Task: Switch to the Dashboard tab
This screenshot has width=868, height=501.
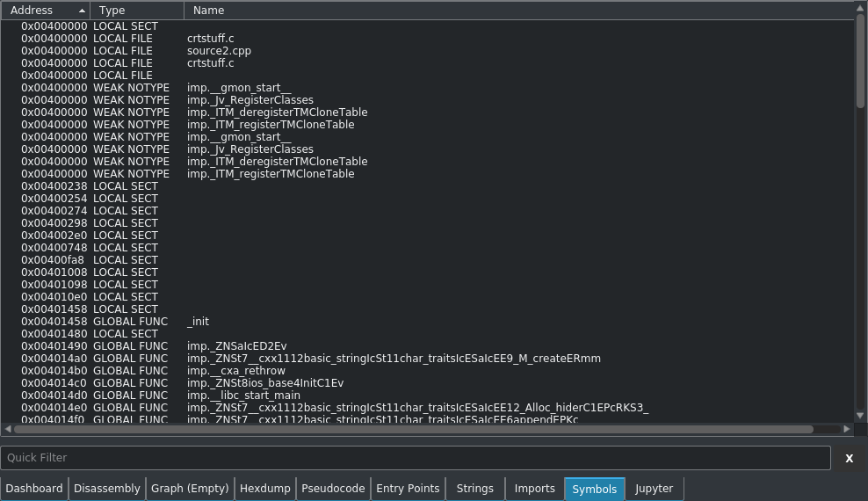Action: (34, 489)
